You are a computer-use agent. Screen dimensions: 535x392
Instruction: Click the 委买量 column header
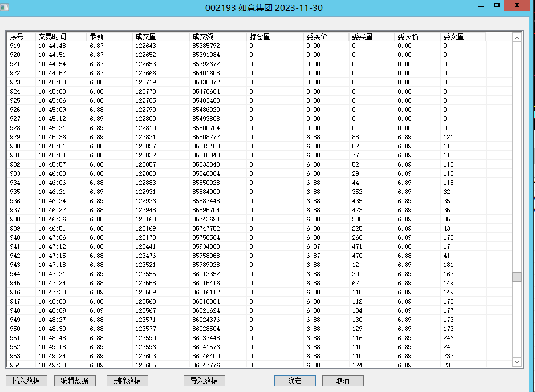372,37
